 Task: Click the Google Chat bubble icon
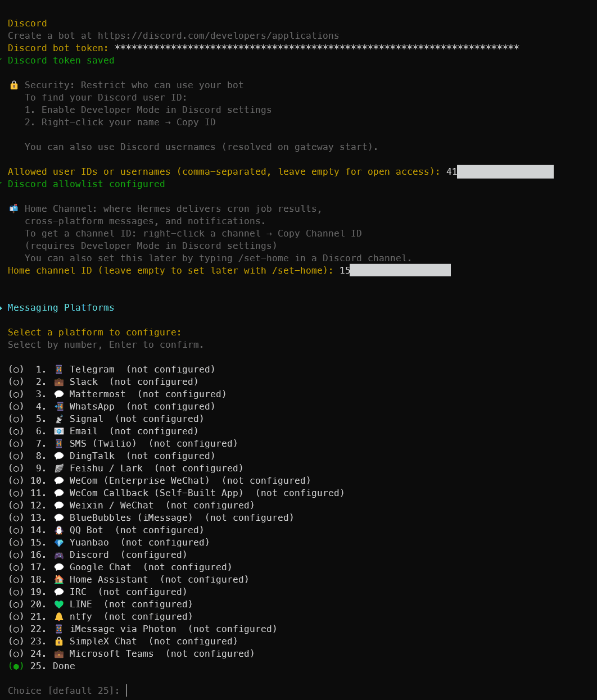58,567
